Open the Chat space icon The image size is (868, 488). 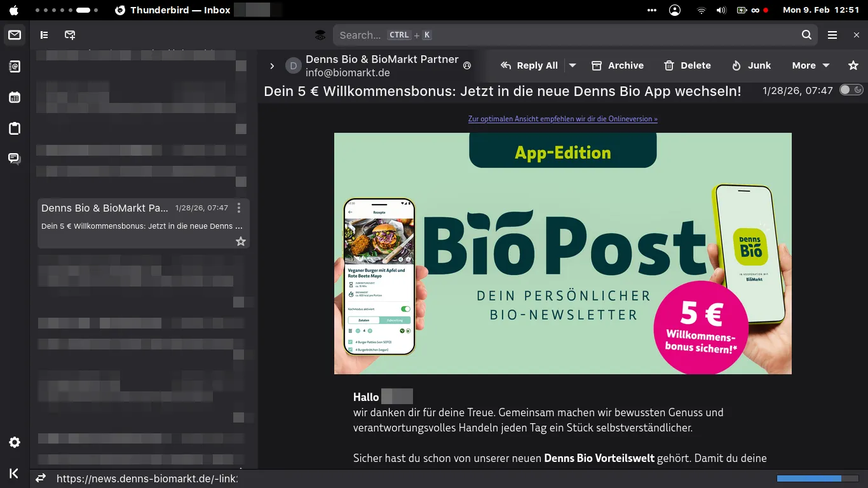[15, 159]
